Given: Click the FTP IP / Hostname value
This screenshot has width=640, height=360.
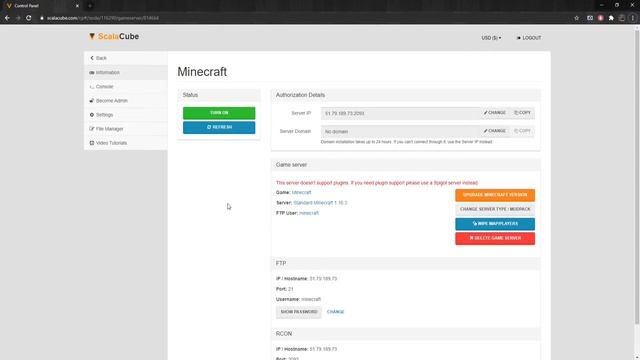Looking at the screenshot, I should pos(323,279).
